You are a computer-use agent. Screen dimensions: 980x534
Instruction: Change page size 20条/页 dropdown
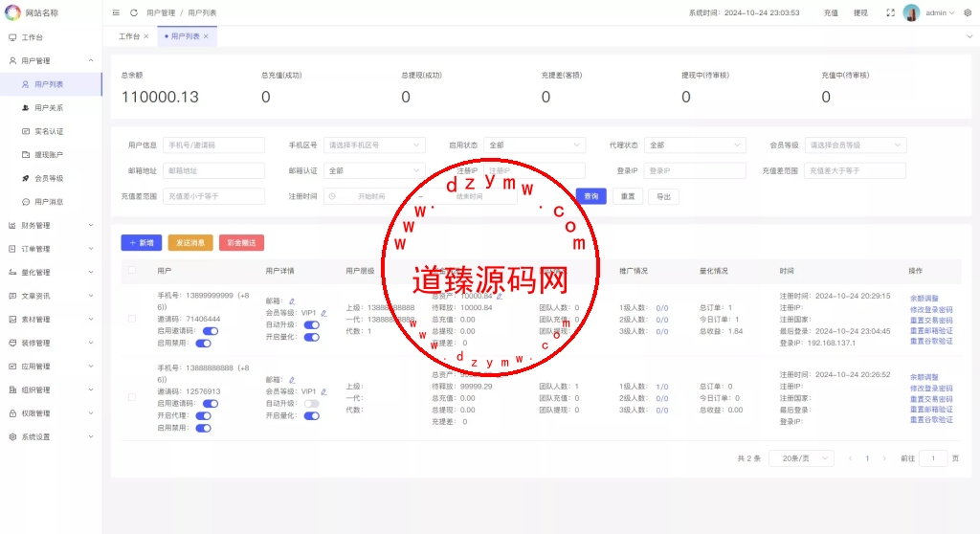tap(801, 458)
